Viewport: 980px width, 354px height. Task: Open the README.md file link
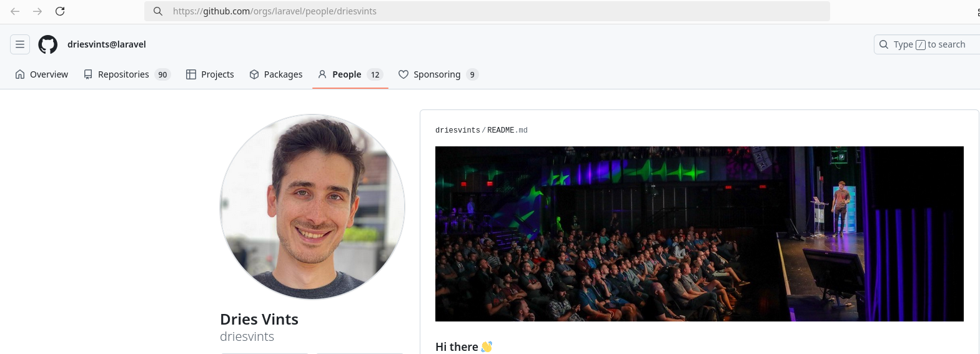click(507, 130)
